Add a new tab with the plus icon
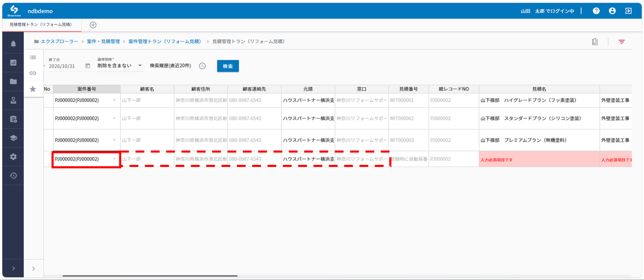644x280 pixels. point(93,25)
